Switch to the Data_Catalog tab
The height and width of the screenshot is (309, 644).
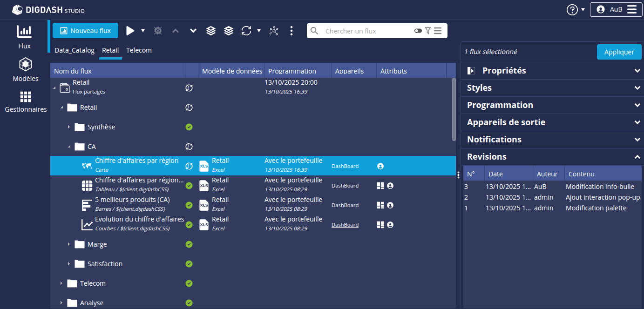pyautogui.click(x=75, y=50)
